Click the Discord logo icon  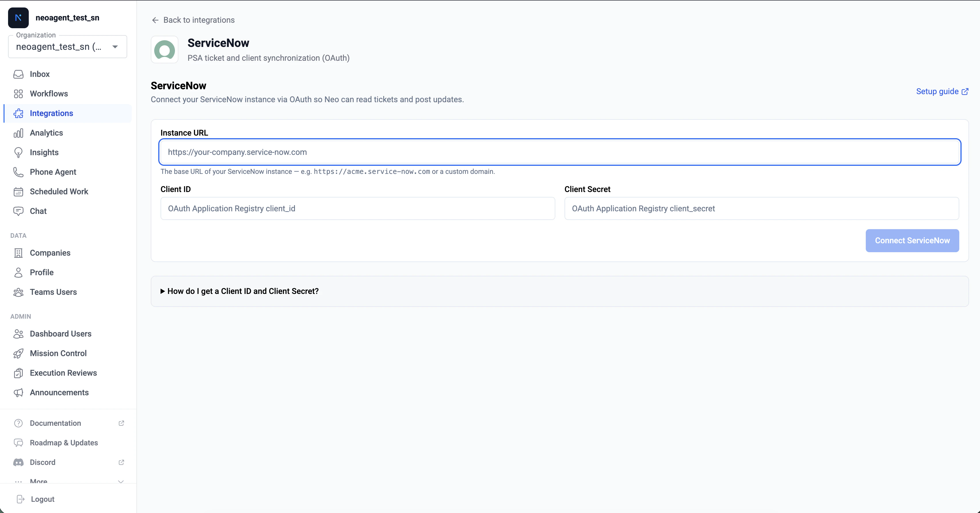coord(18,462)
